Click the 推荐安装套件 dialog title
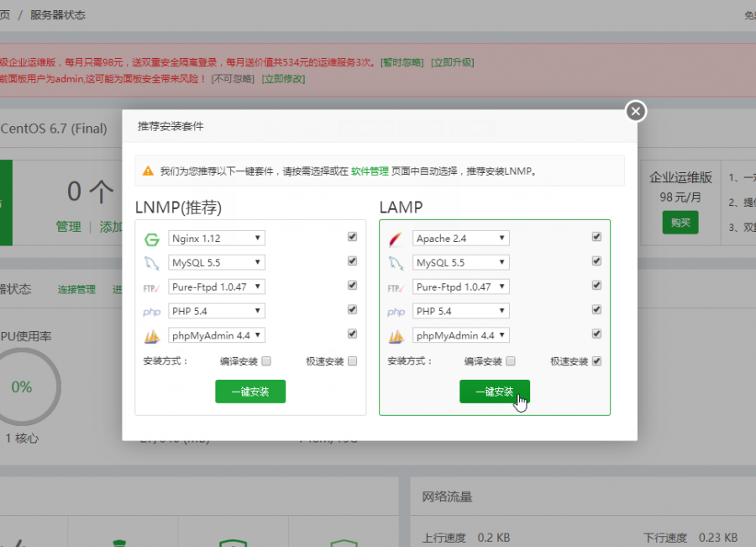The image size is (756, 547). point(171,126)
